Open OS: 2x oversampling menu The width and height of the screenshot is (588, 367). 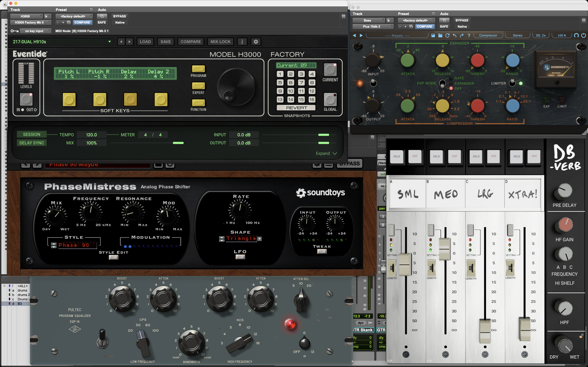(541, 36)
